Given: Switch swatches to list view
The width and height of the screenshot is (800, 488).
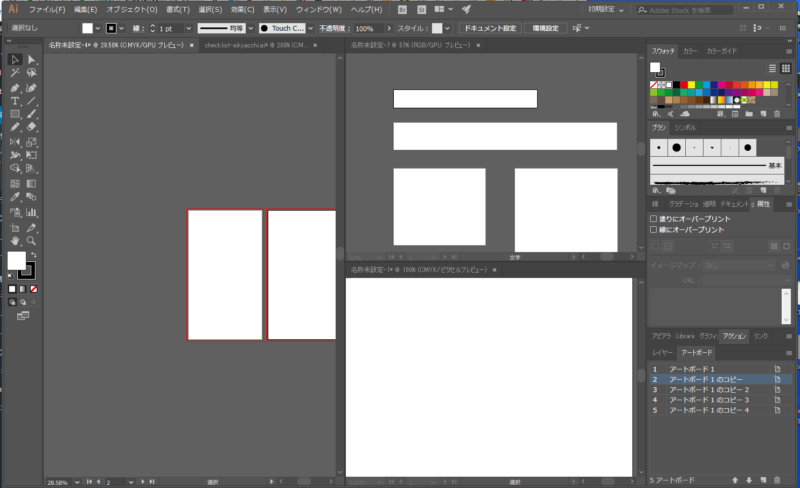Looking at the screenshot, I should [772, 68].
